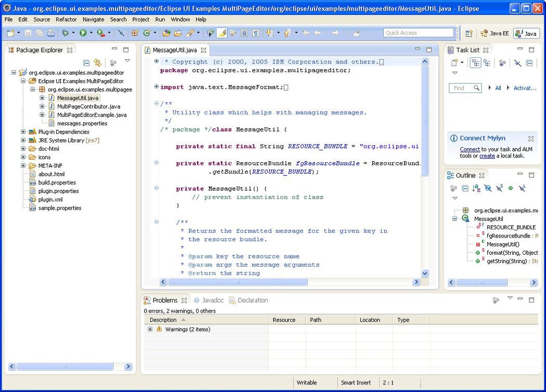
Task: Click the editor's horizontal scrollbar thumb
Action: (237, 282)
